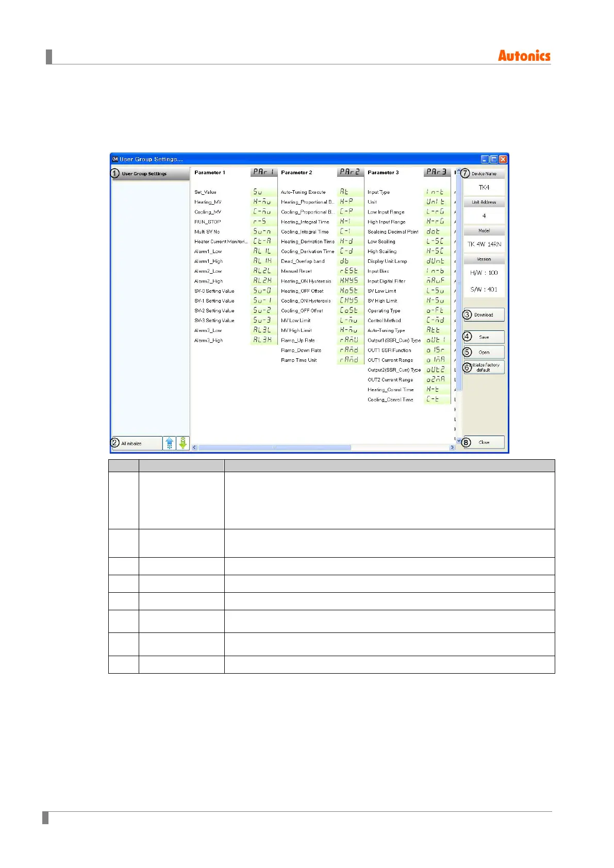Select the Scaleing Decimal Point parameter
The width and height of the screenshot is (614, 868).
point(393,232)
